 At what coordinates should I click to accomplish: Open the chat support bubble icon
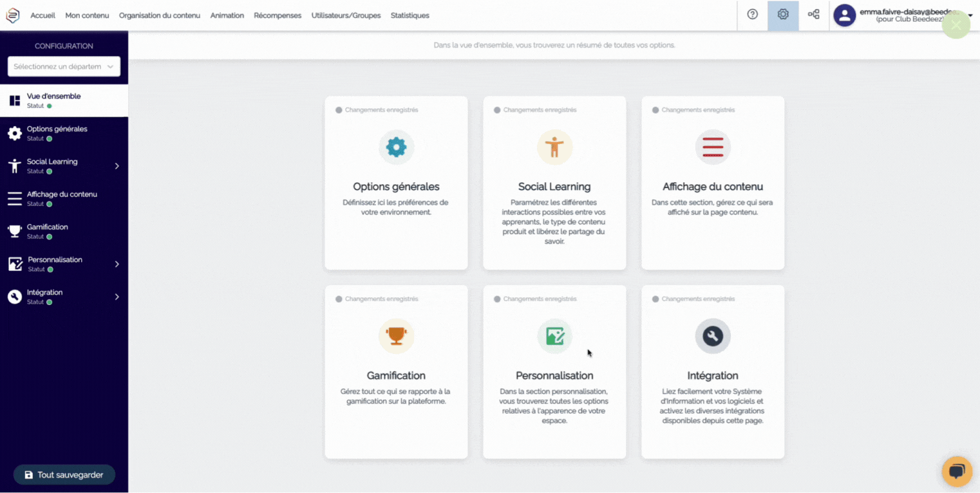[x=957, y=472]
